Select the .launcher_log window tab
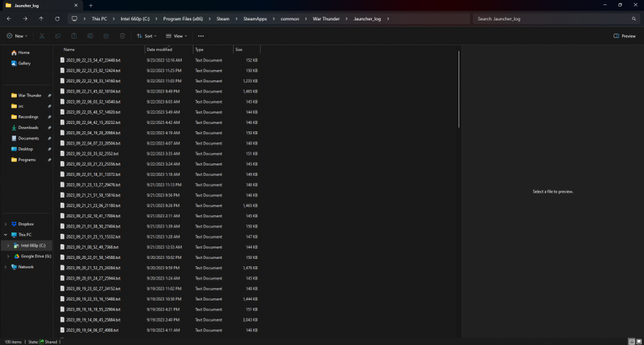This screenshot has height=345, width=644. pos(41,6)
